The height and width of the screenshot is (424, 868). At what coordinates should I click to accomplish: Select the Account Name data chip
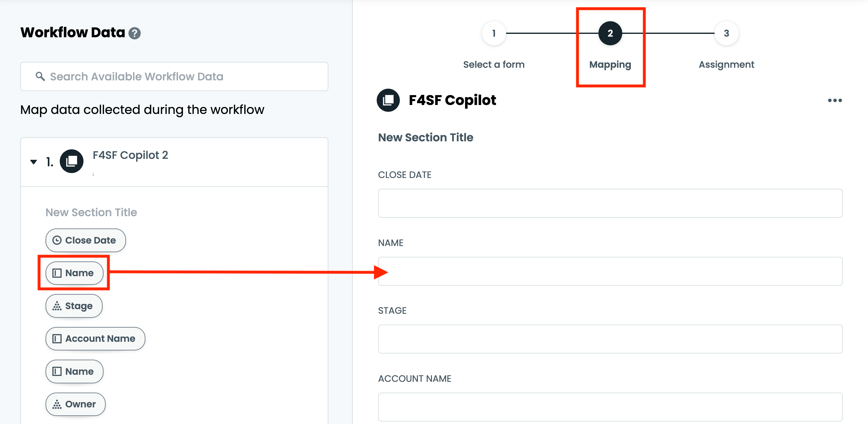pos(95,338)
